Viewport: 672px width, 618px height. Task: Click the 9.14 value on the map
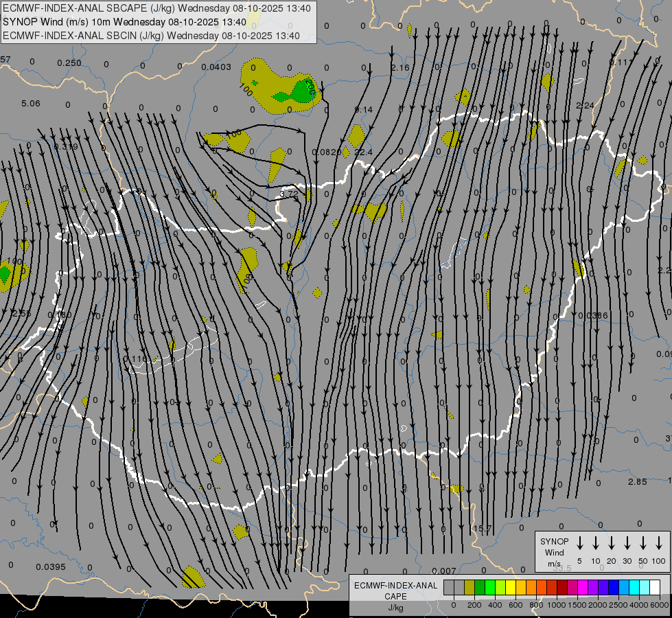tap(363, 110)
